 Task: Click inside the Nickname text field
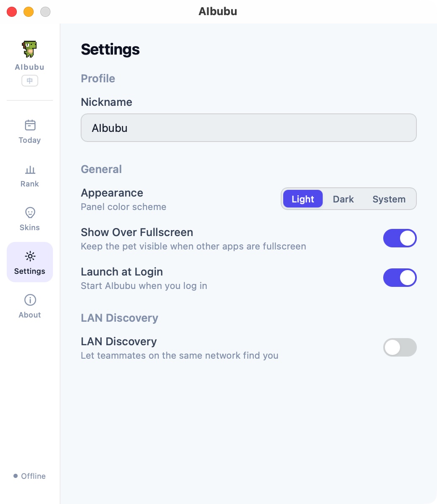tap(248, 128)
